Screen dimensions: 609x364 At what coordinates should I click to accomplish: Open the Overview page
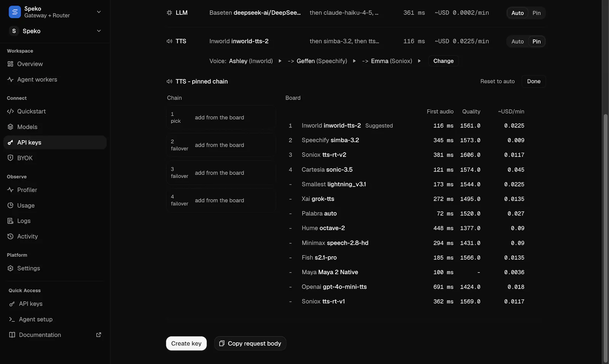coord(55,64)
